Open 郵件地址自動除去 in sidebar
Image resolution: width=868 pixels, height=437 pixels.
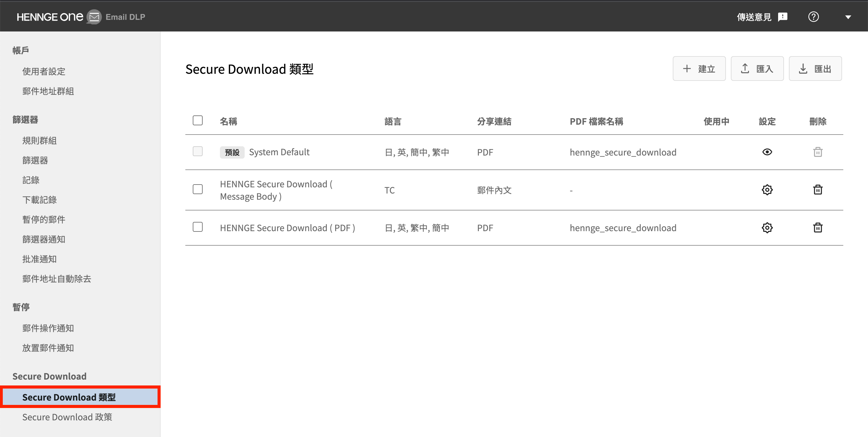point(57,279)
